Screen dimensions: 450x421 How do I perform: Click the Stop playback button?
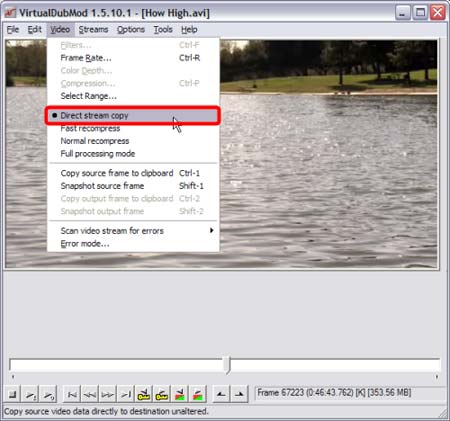(x=13, y=395)
